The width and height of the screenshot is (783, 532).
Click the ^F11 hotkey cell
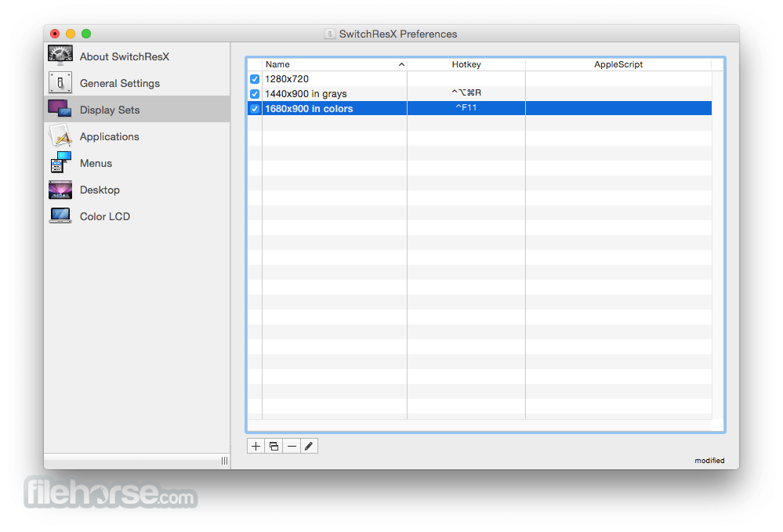pos(466,108)
